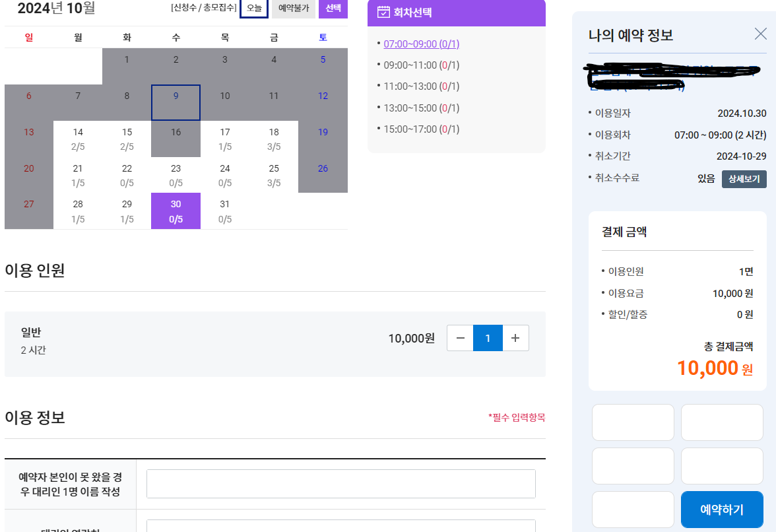Close the 나의 예약 정보 panel
The image size is (776, 532).
760,34
